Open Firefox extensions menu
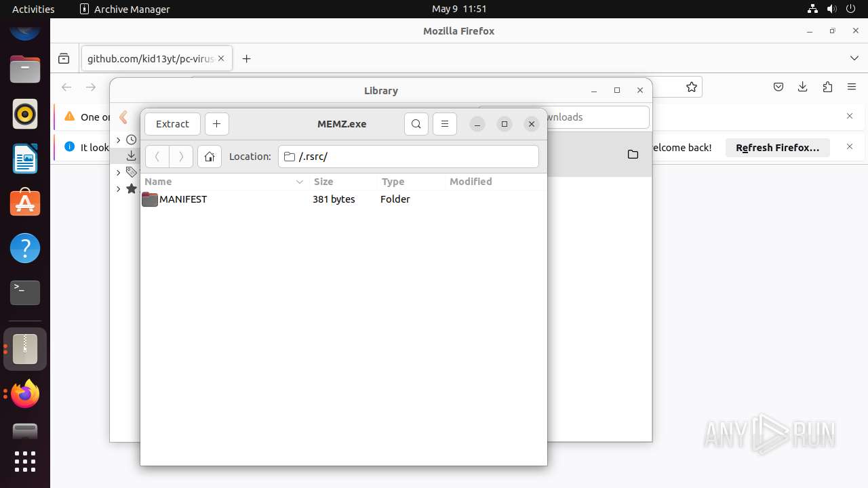The image size is (868, 488). point(827,87)
